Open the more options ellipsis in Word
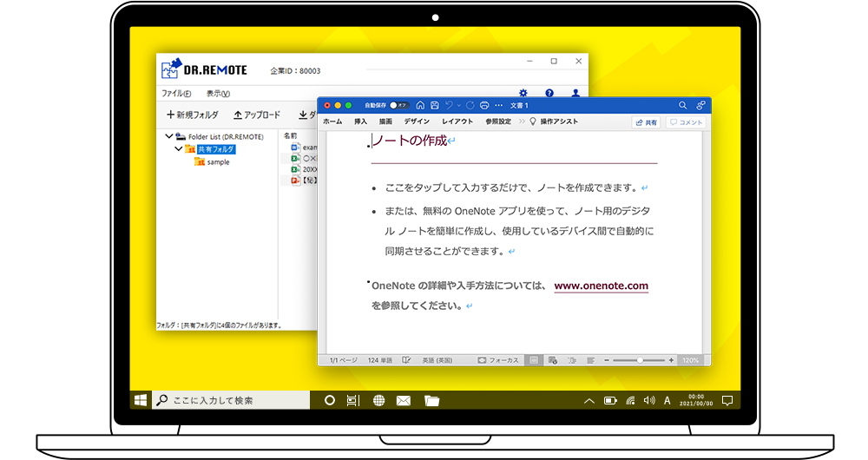Screen dimensions: 868x460 click(x=499, y=105)
